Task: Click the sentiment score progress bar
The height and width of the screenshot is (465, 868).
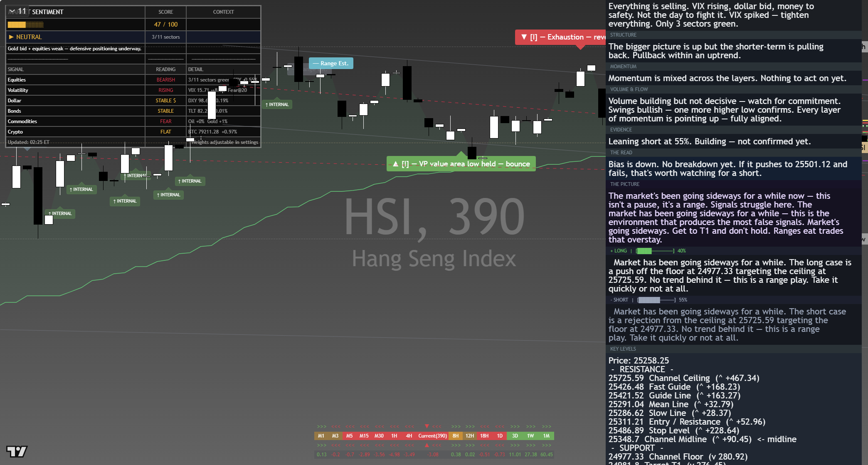Action: pyautogui.click(x=25, y=25)
